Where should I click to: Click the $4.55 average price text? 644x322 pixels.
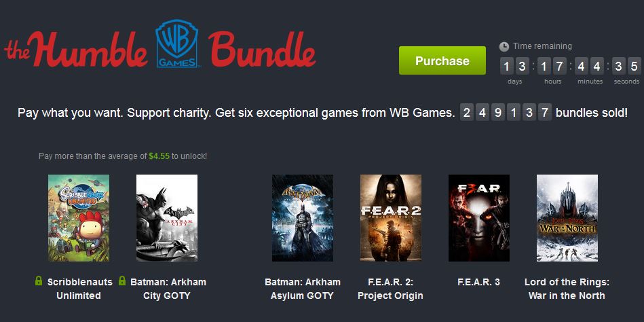coord(159,156)
